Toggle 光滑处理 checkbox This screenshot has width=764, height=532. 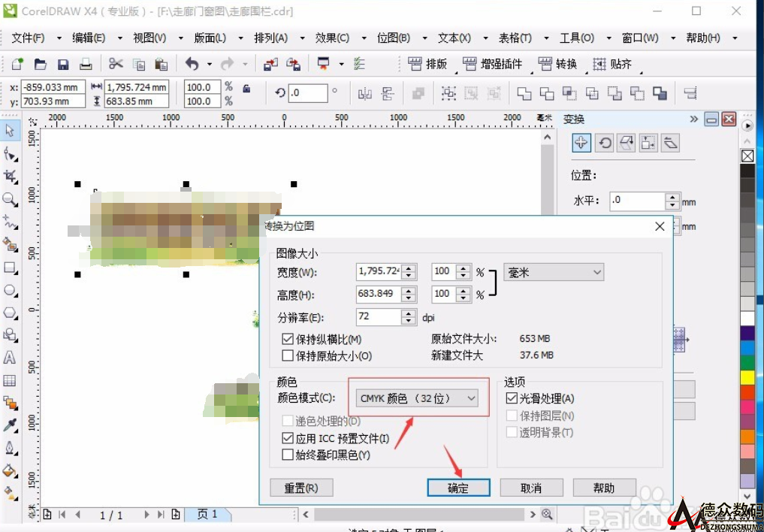[511, 398]
